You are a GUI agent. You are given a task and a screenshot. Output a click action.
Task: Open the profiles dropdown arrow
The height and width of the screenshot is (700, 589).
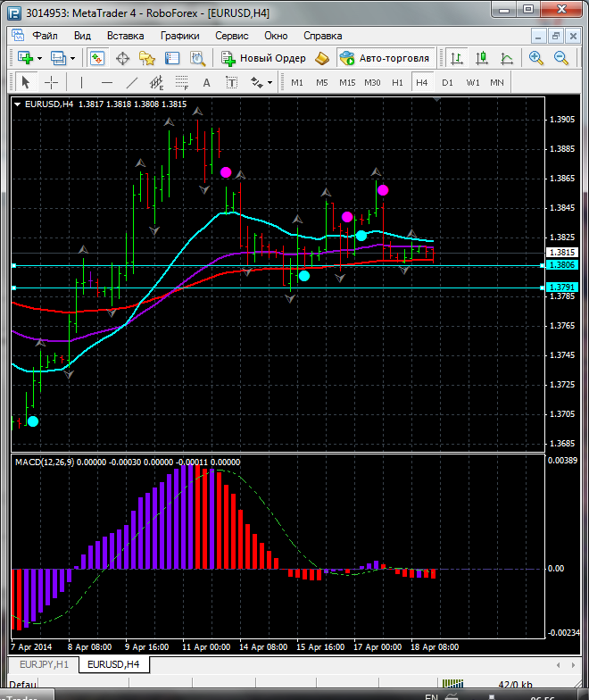tap(72, 58)
